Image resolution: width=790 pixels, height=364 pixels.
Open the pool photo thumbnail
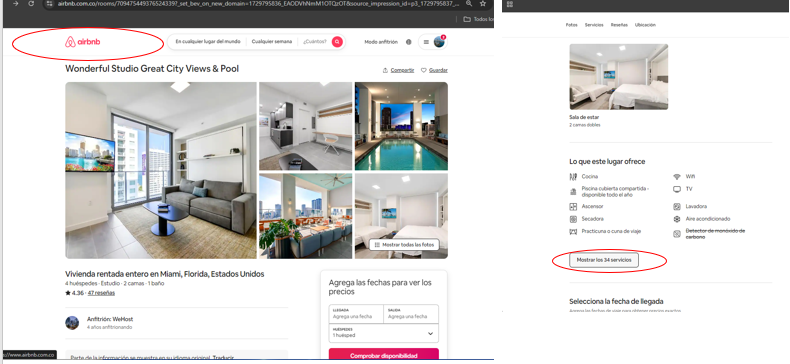point(401,126)
